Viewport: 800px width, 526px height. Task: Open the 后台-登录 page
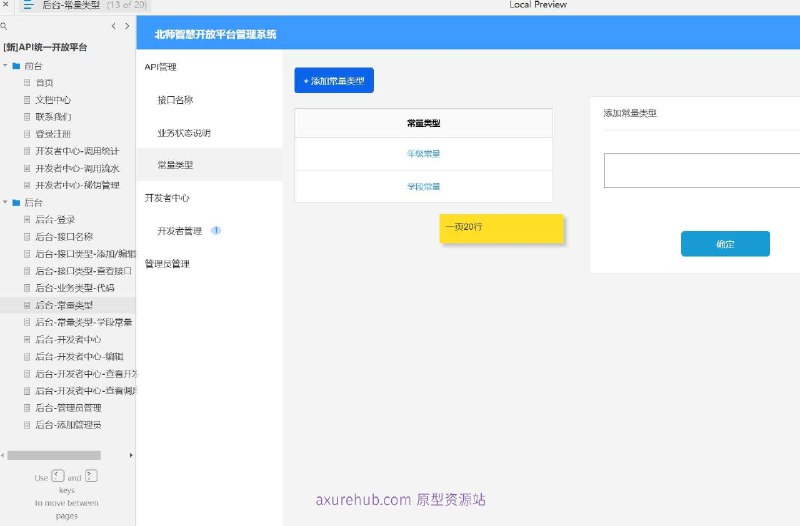pyautogui.click(x=55, y=219)
